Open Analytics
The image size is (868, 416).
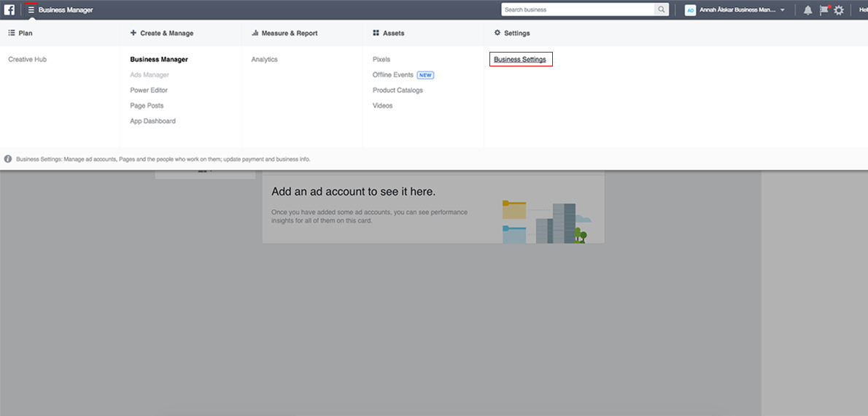click(x=265, y=59)
